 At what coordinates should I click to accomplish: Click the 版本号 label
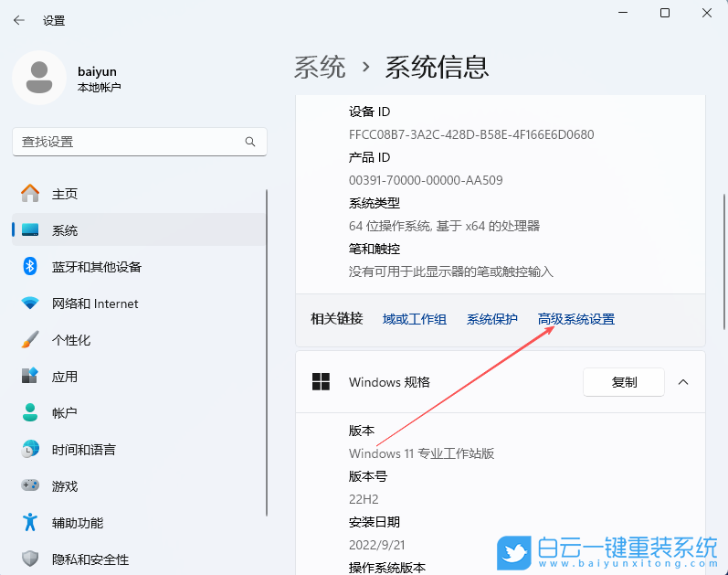pos(368,476)
